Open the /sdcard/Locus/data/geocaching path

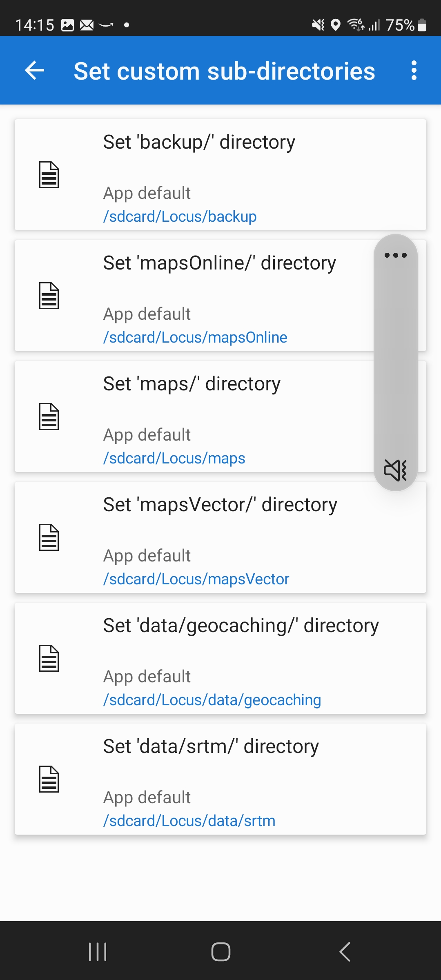coord(212,700)
